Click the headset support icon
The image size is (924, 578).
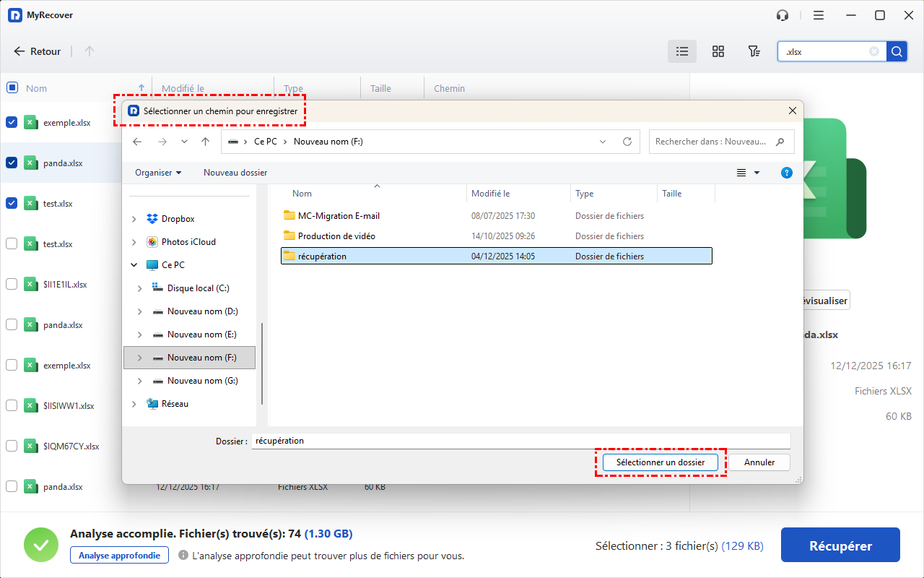(x=782, y=15)
